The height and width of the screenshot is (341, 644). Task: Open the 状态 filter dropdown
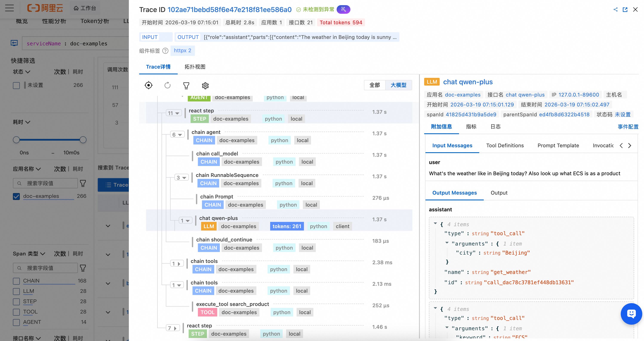click(22, 72)
